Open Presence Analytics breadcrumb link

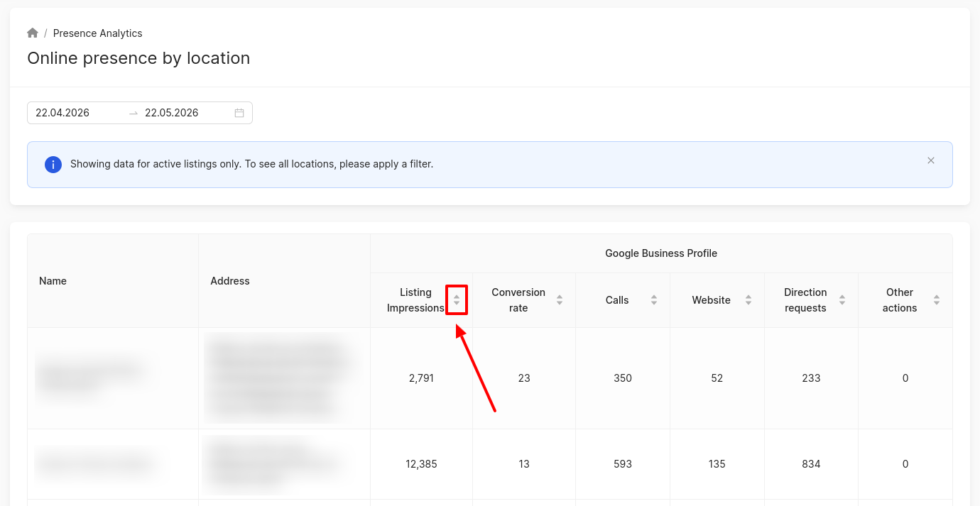click(97, 33)
